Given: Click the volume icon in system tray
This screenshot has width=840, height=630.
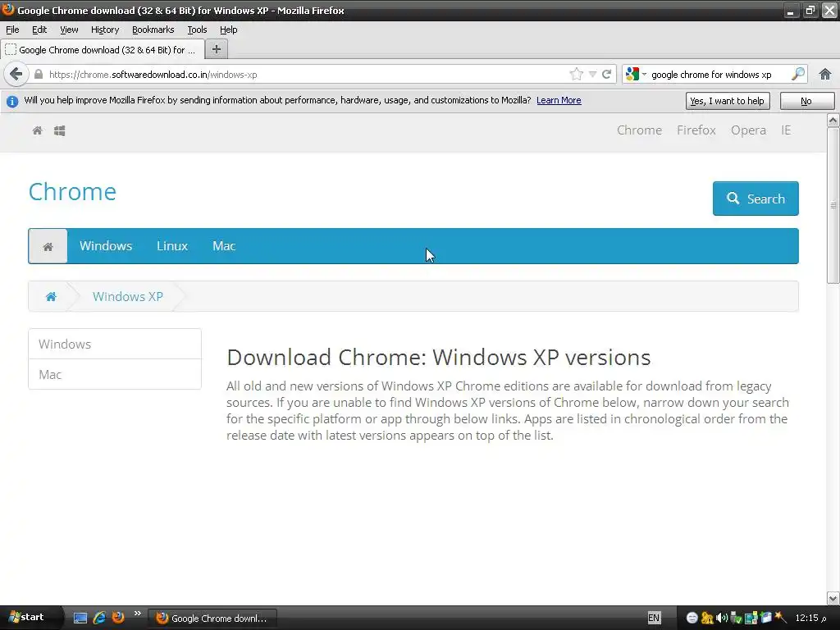Looking at the screenshot, I should point(722,619).
